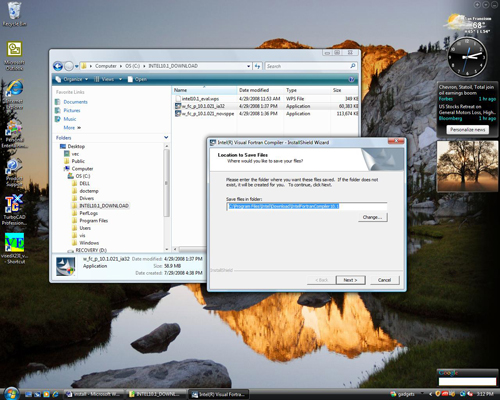Collapse the Folders pane chevron
500x400 pixels.
(x=166, y=138)
